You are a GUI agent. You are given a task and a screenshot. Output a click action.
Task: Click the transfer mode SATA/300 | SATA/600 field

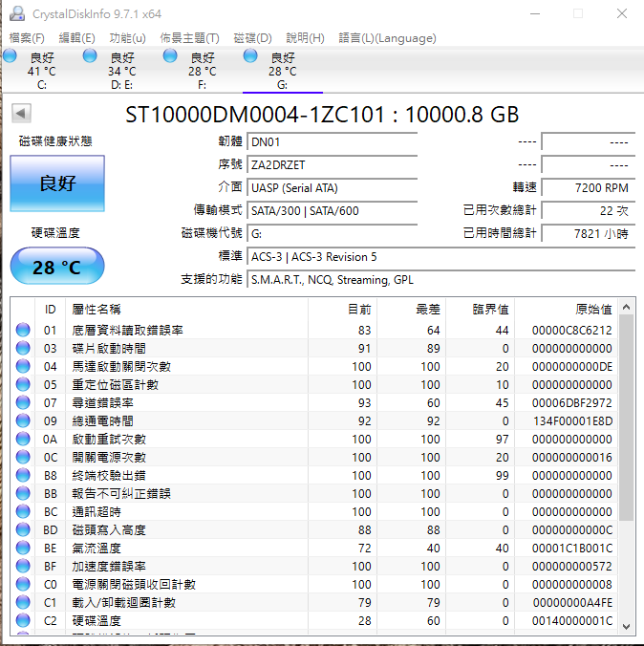333,211
